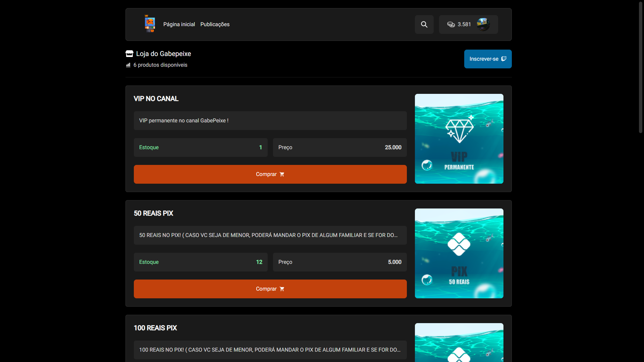Go to Página inicial
Image resolution: width=644 pixels, height=362 pixels.
(179, 24)
